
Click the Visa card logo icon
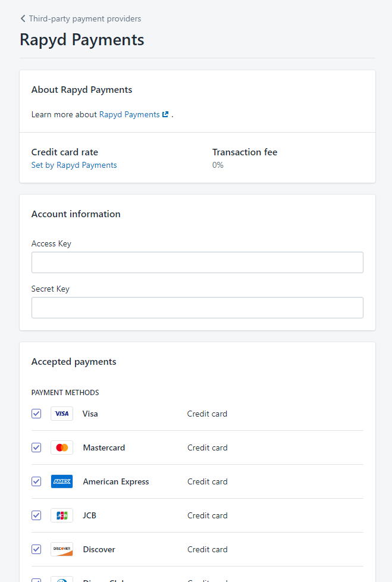point(62,414)
